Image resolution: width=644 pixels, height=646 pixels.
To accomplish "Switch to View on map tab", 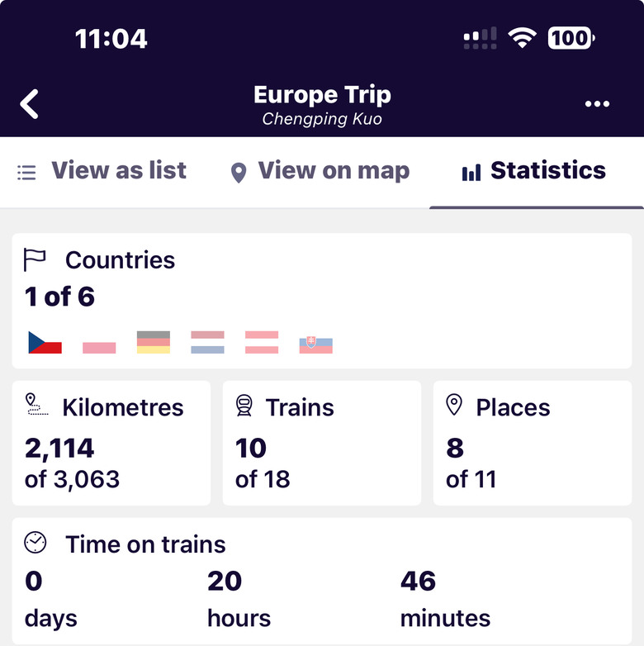I will (320, 171).
